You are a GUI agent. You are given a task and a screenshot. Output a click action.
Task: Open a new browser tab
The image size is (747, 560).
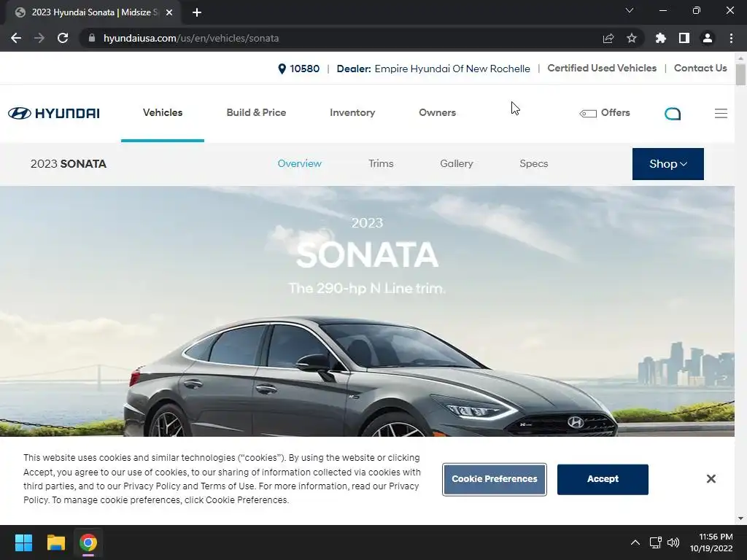[197, 12]
